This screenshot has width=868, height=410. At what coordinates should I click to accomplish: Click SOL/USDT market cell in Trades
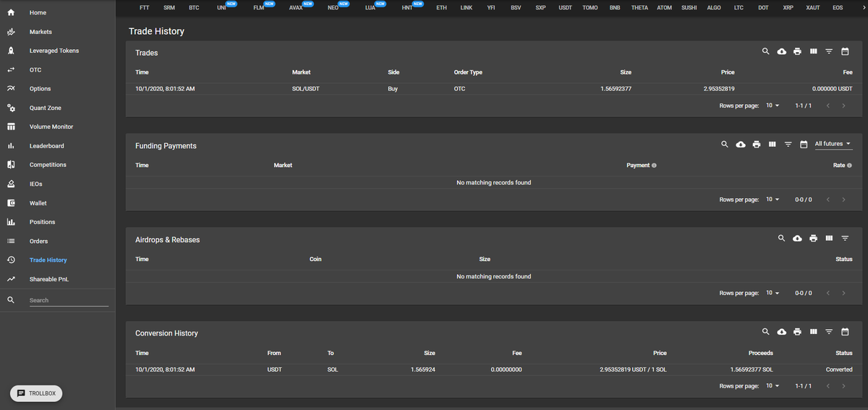tap(307, 88)
